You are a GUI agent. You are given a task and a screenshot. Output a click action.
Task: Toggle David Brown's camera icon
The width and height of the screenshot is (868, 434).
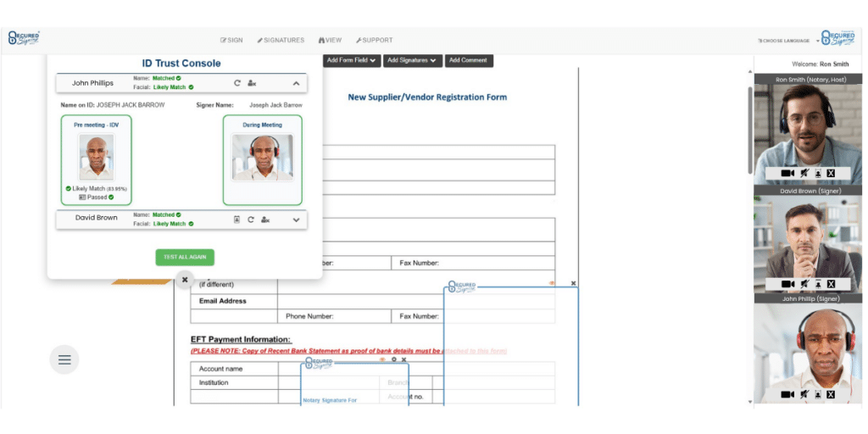pos(787,284)
